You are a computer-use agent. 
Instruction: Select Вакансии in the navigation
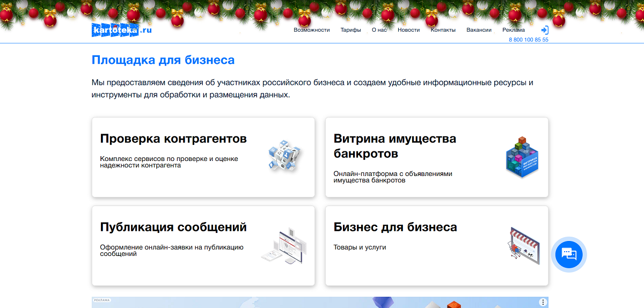(479, 30)
